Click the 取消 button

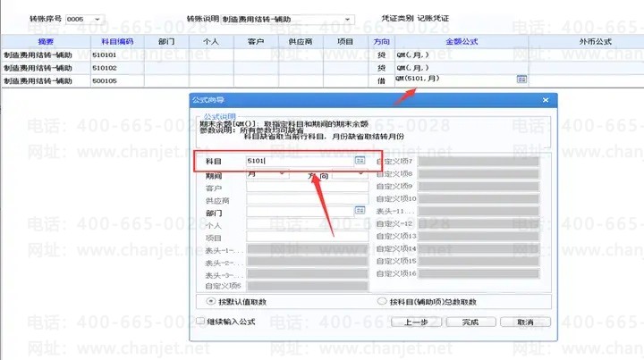coord(525,322)
